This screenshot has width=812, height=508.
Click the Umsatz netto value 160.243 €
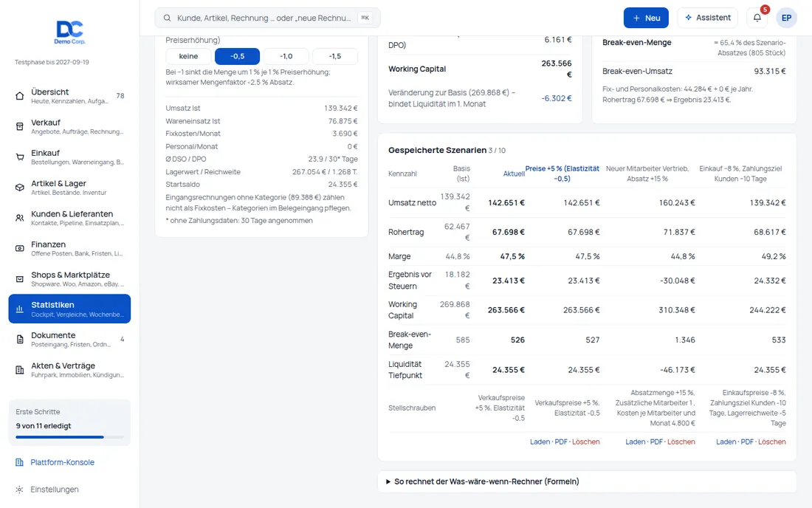click(677, 202)
